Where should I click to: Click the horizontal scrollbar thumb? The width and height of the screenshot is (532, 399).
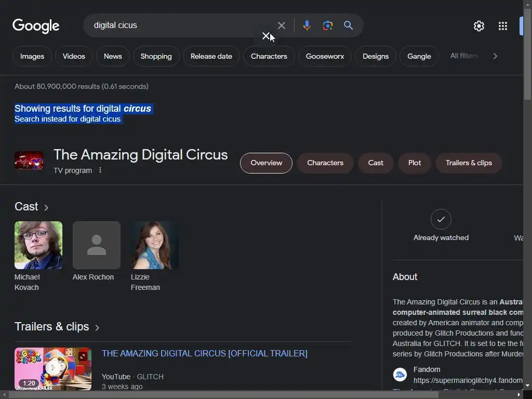(223, 395)
